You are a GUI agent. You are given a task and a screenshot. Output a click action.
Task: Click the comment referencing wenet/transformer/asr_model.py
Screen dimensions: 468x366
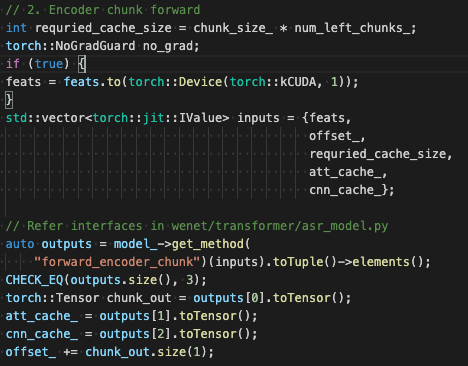pos(197,226)
